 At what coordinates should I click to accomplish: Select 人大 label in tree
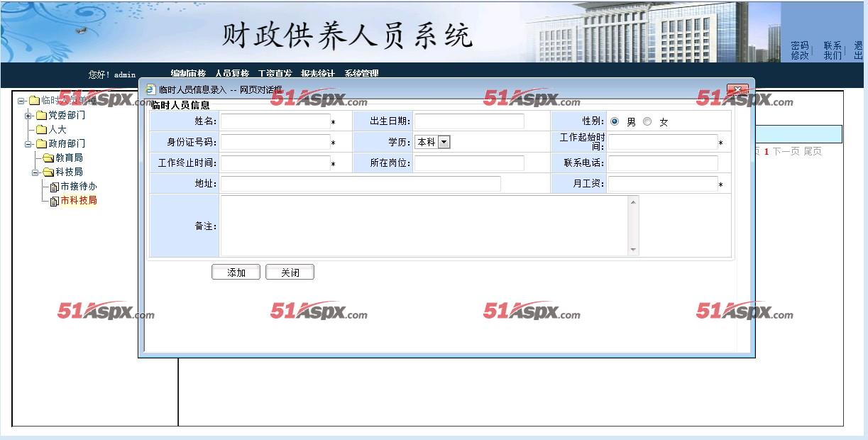pos(57,129)
